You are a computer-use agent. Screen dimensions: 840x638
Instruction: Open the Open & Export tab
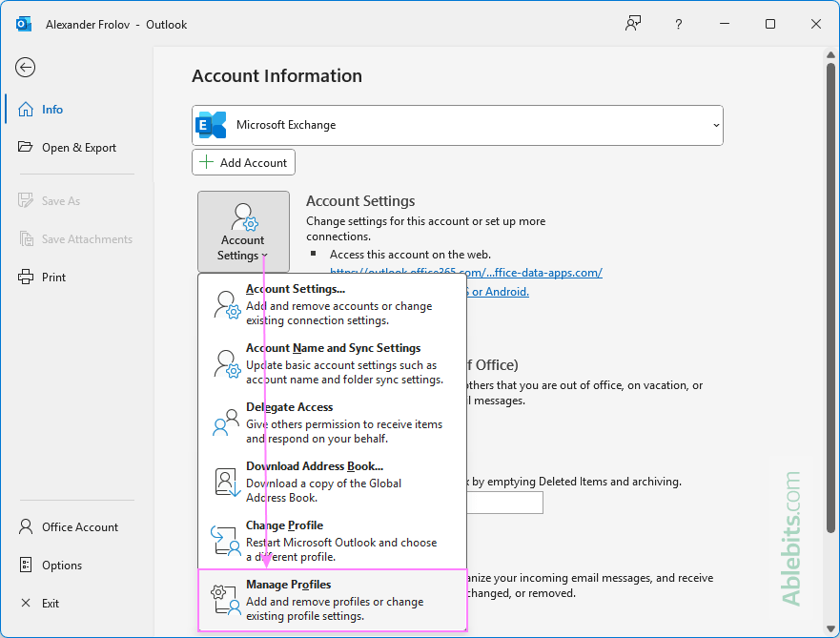pos(79,147)
